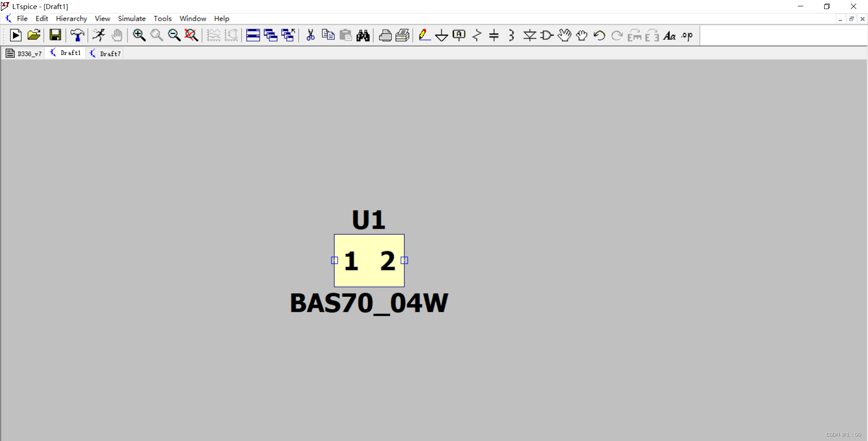Place a Ground symbol

[442, 35]
